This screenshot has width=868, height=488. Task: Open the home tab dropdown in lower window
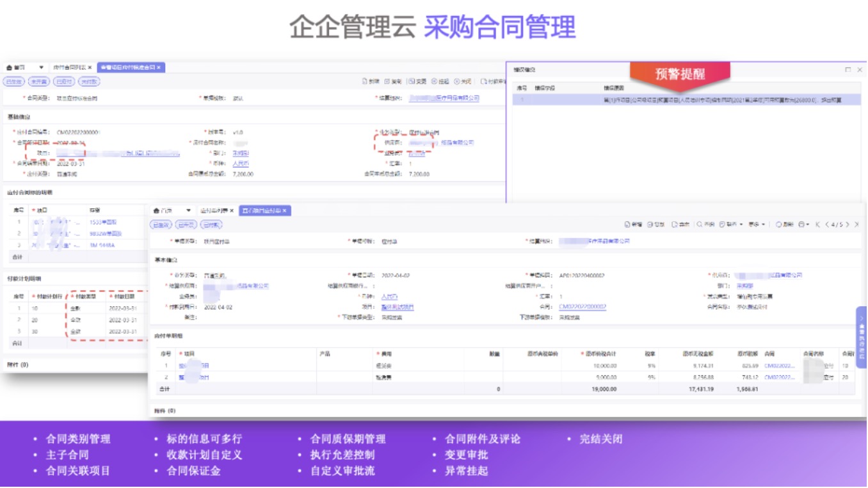(x=188, y=211)
